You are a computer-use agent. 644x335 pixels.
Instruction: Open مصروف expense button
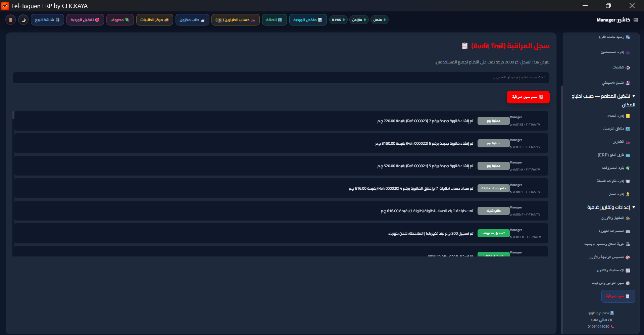120,20
